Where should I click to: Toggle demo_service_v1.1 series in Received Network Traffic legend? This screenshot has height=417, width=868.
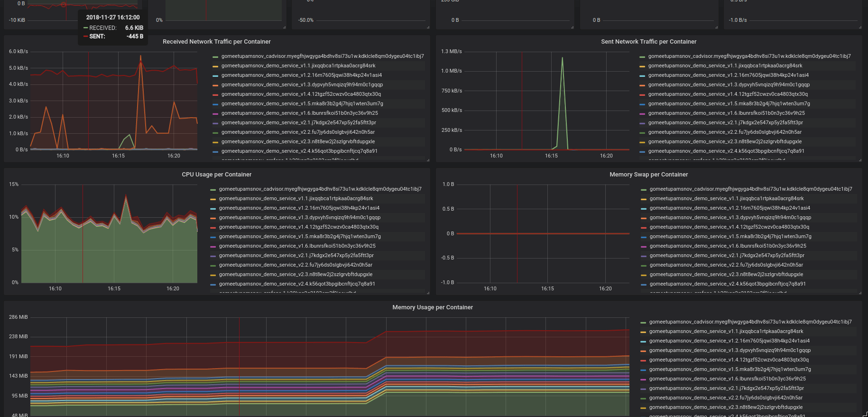pos(298,65)
